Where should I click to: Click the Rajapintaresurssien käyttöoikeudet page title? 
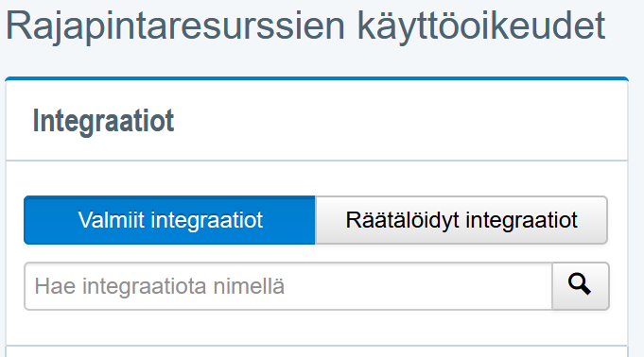pos(305,26)
